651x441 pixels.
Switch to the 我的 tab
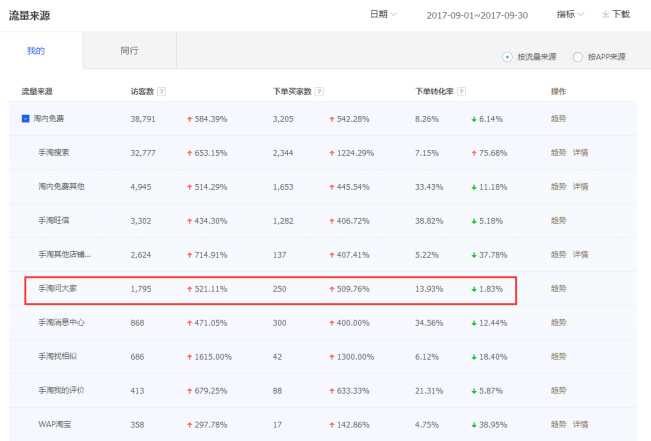click(x=35, y=50)
